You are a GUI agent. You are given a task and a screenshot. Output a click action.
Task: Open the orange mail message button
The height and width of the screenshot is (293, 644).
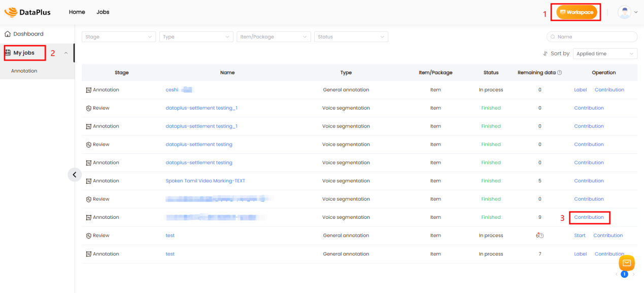pyautogui.click(x=627, y=263)
